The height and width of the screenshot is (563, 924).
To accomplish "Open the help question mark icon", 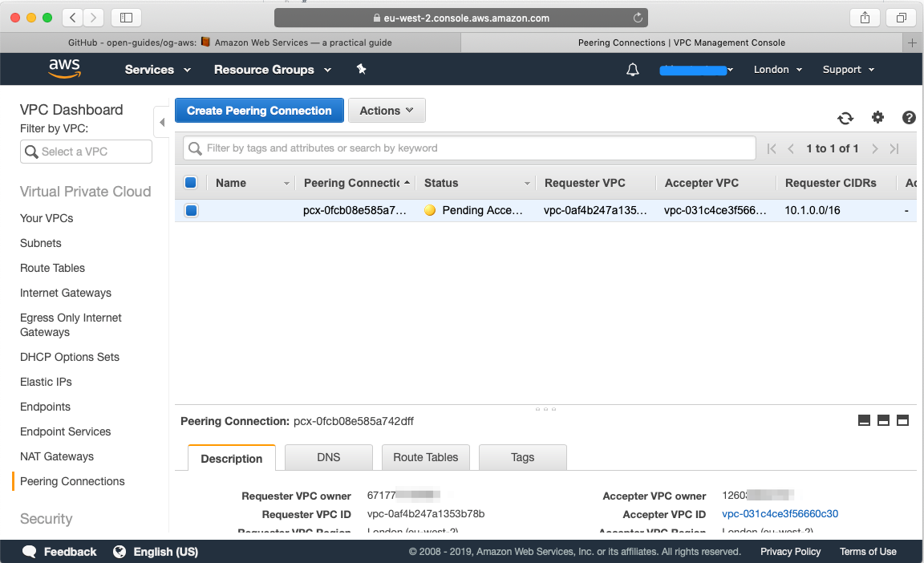I will [x=909, y=117].
